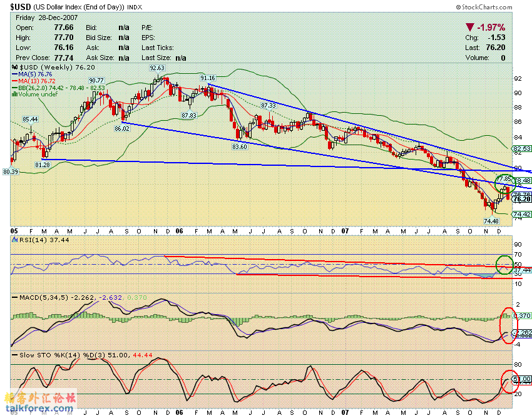Click the $USD ticker symbol in title

(21, 7)
